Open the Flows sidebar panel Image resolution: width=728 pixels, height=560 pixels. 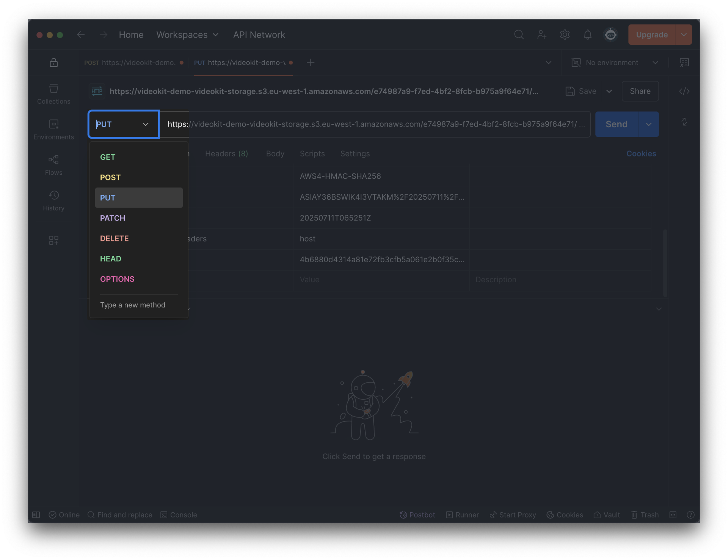(x=53, y=165)
